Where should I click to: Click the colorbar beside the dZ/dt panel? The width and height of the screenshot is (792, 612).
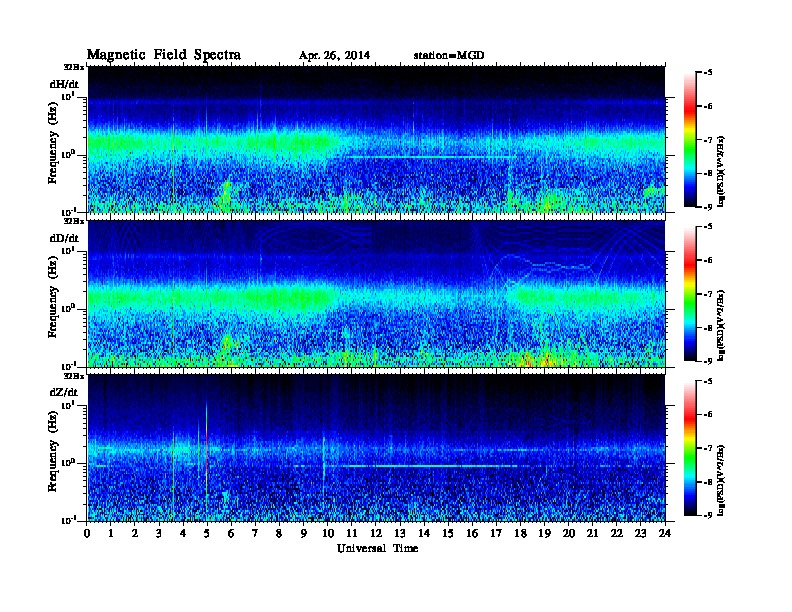[x=690, y=448]
